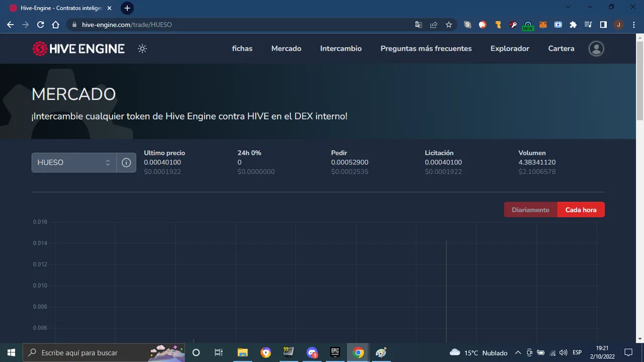Open the Cartera menu item
This screenshot has height=362, width=644.
tap(561, 49)
